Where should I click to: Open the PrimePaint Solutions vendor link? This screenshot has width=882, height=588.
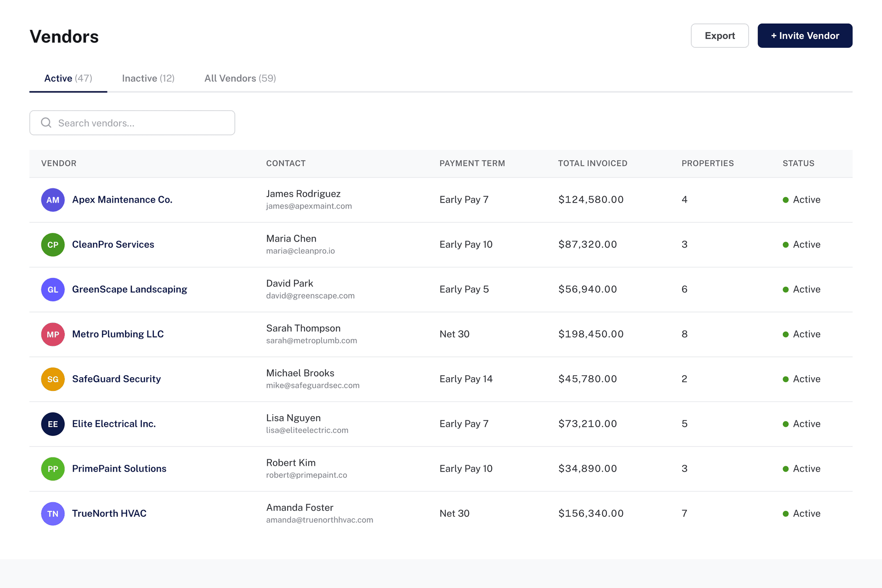point(119,469)
